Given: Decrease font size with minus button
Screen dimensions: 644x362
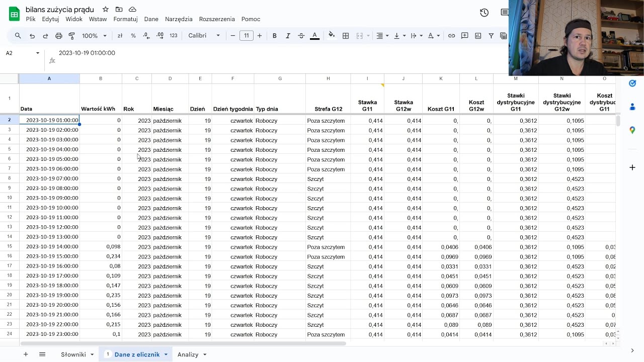Looking at the screenshot, I should (233, 36).
